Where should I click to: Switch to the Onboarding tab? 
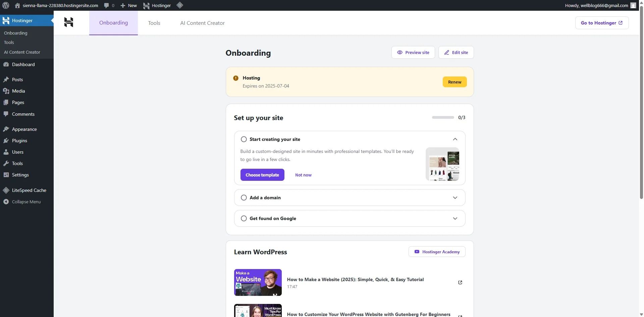113,23
